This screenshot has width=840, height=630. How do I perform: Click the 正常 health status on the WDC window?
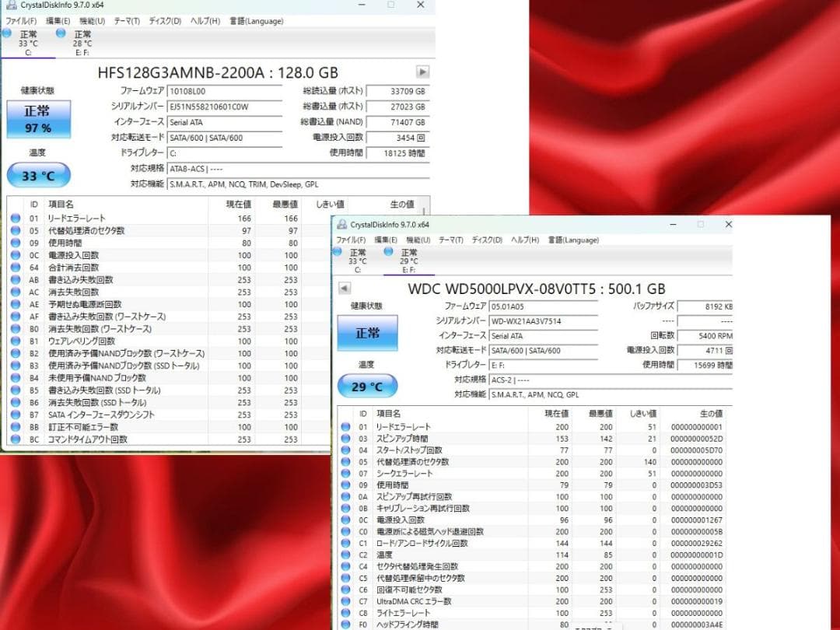(366, 332)
